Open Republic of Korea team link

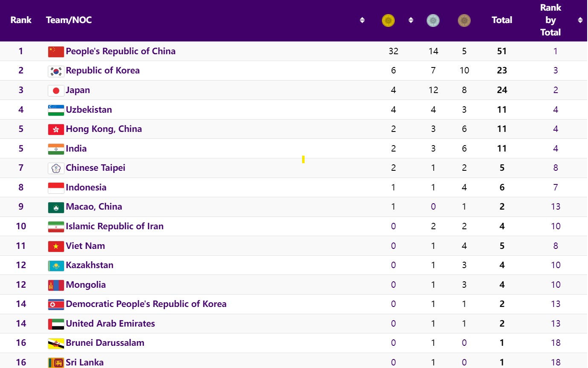click(103, 70)
